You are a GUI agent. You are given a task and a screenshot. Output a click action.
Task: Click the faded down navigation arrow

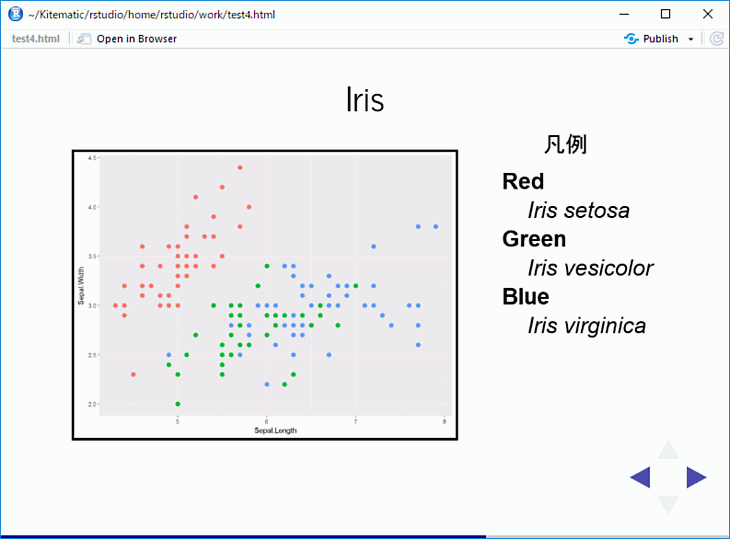pyautogui.click(x=668, y=505)
